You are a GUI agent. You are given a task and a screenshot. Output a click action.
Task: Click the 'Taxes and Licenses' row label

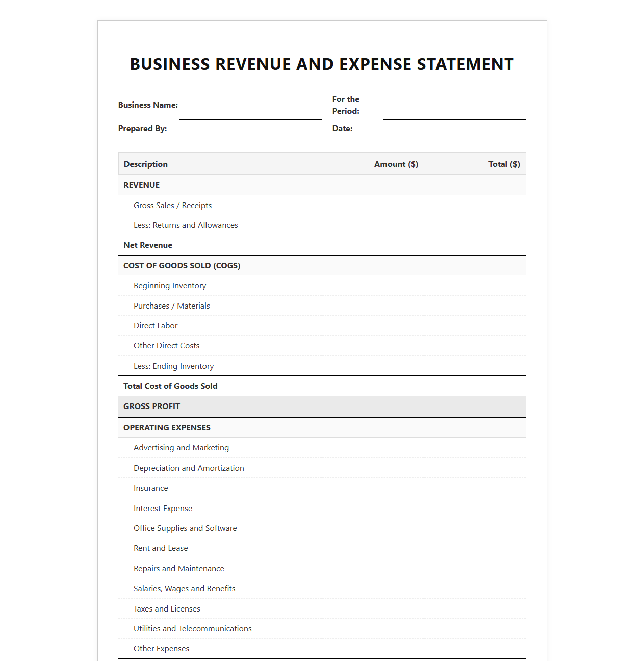167,609
